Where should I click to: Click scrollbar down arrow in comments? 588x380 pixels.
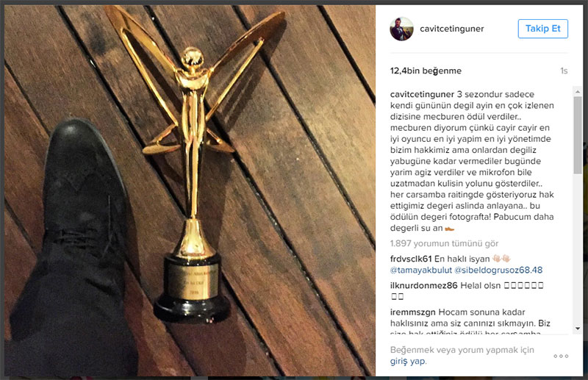coord(578,329)
